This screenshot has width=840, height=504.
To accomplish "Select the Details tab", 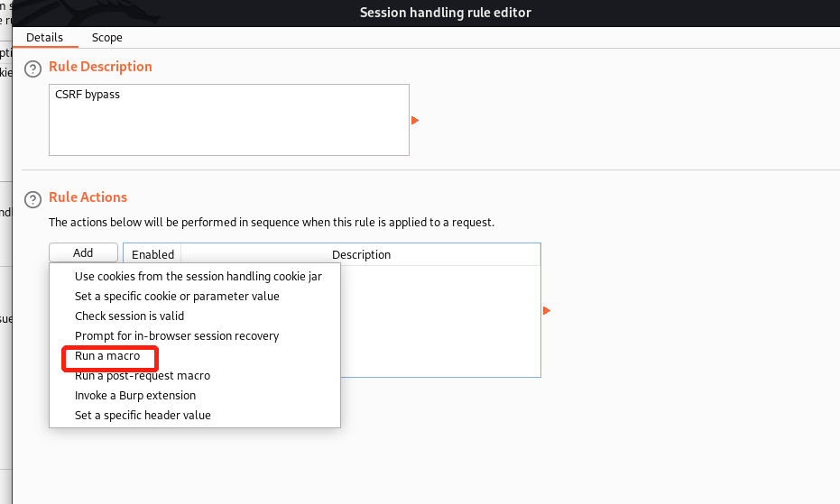I will click(44, 38).
